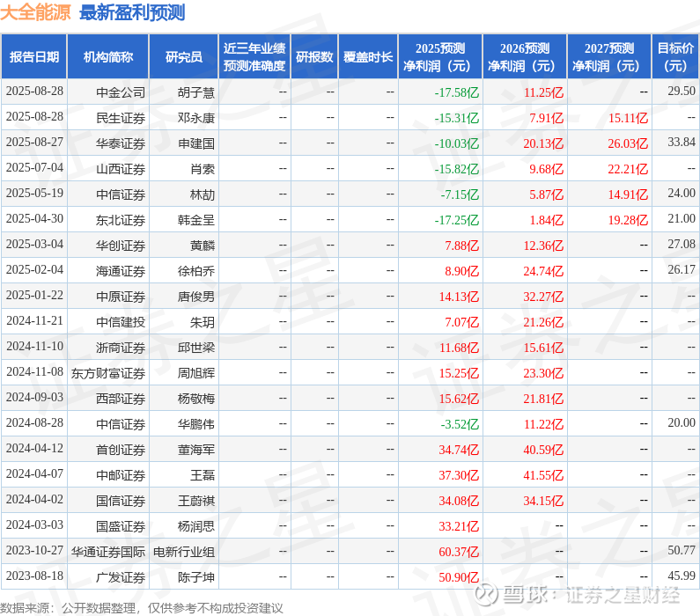Select the 研究员 column header
Image resolution: width=700 pixels, height=616 pixels.
[183, 56]
